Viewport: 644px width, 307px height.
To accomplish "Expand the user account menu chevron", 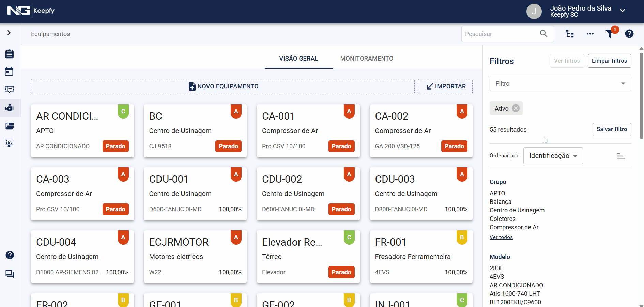I will click(x=623, y=11).
